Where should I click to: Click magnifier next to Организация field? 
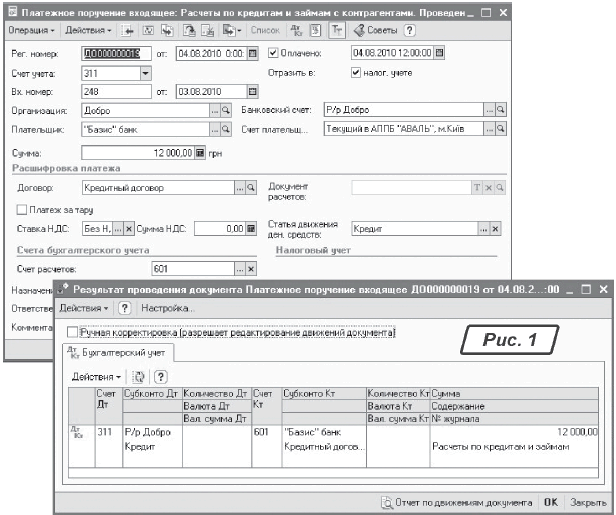coord(226,111)
